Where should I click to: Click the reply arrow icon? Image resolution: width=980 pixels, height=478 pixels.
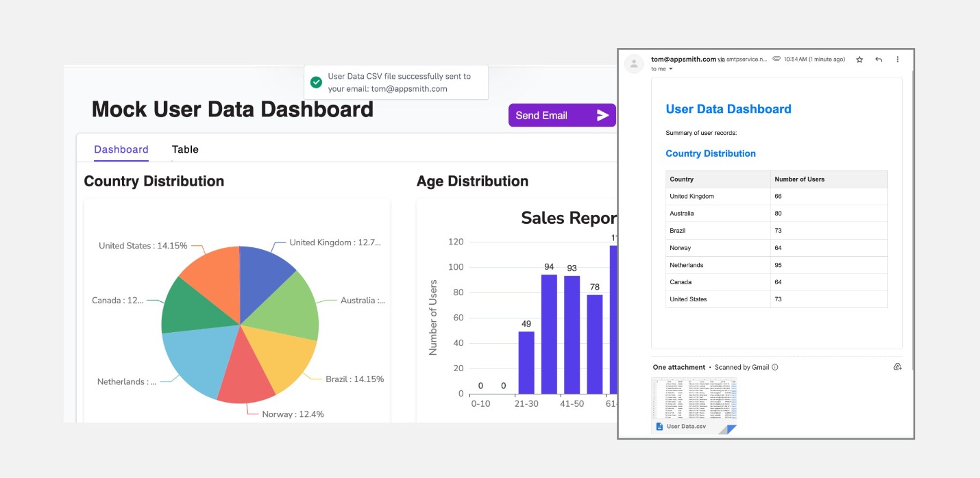pyautogui.click(x=879, y=60)
